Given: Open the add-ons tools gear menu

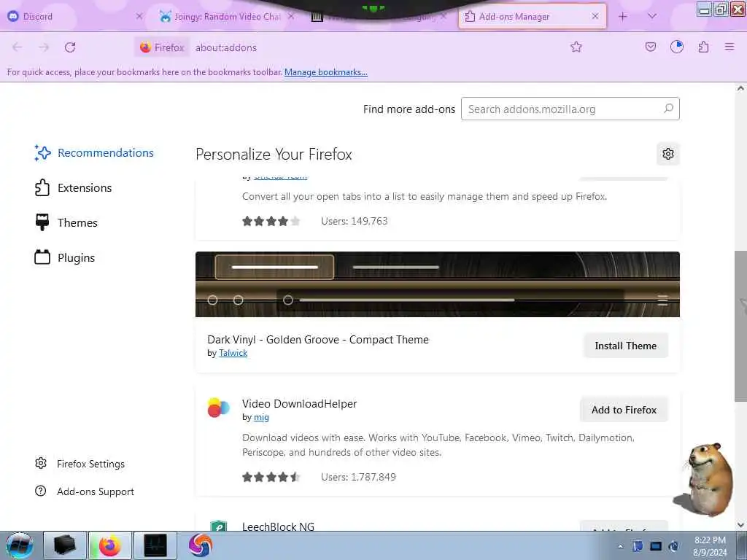Looking at the screenshot, I should tap(668, 154).
